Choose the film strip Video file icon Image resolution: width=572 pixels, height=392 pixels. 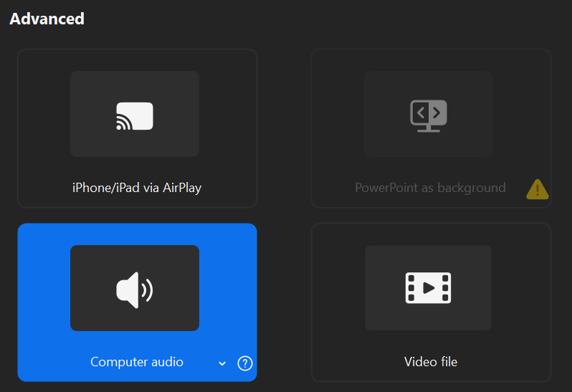[428, 287]
